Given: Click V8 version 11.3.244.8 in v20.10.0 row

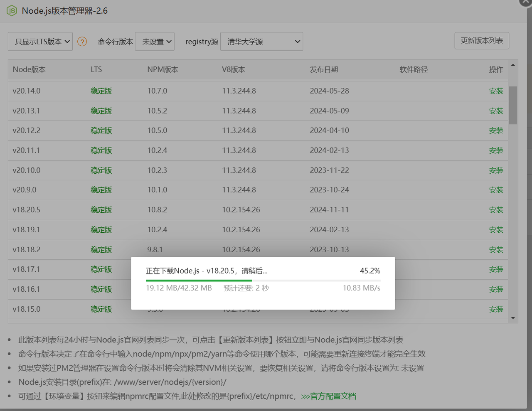Looking at the screenshot, I should [239, 170].
